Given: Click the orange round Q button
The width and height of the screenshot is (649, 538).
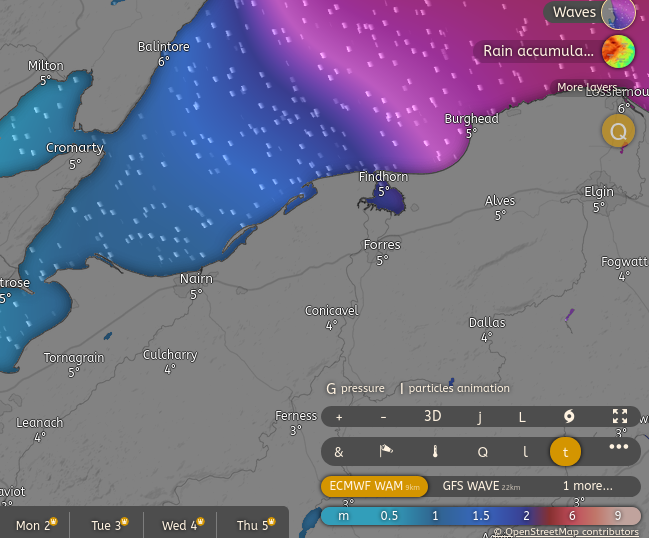Looking at the screenshot, I should tap(618, 131).
